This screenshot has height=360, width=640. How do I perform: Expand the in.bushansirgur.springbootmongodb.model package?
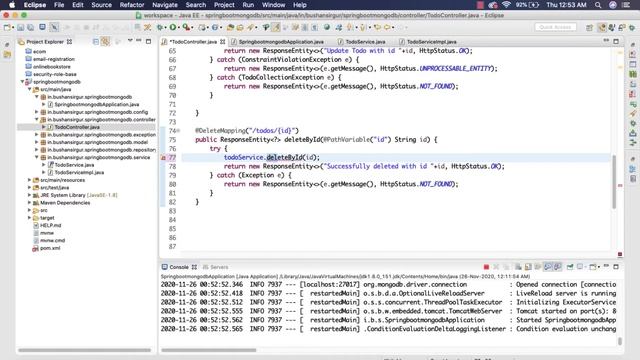(x=37, y=142)
